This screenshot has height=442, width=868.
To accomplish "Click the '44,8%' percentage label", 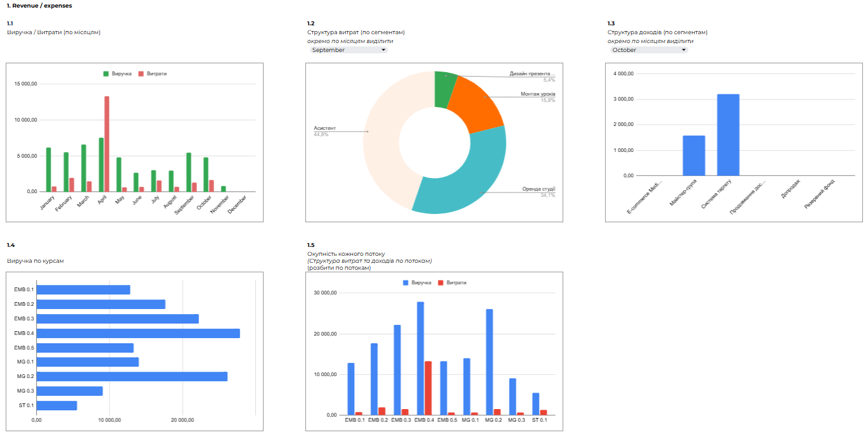I will [321, 134].
